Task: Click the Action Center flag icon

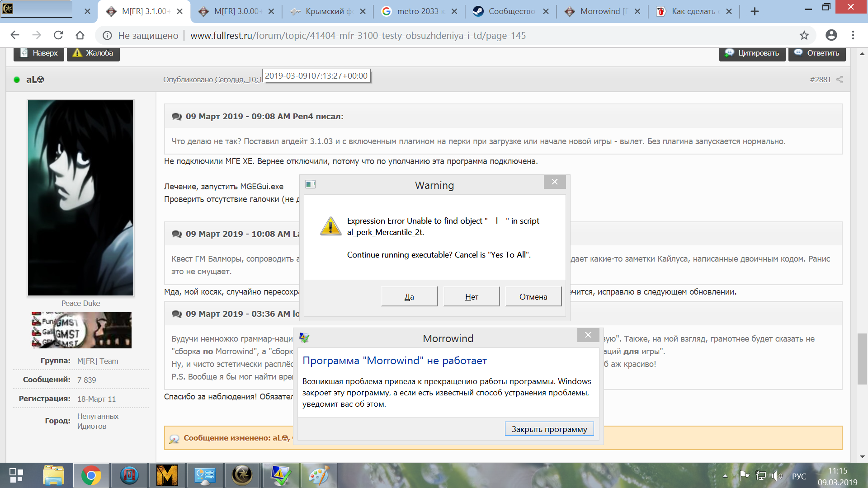Action: pos(744,475)
